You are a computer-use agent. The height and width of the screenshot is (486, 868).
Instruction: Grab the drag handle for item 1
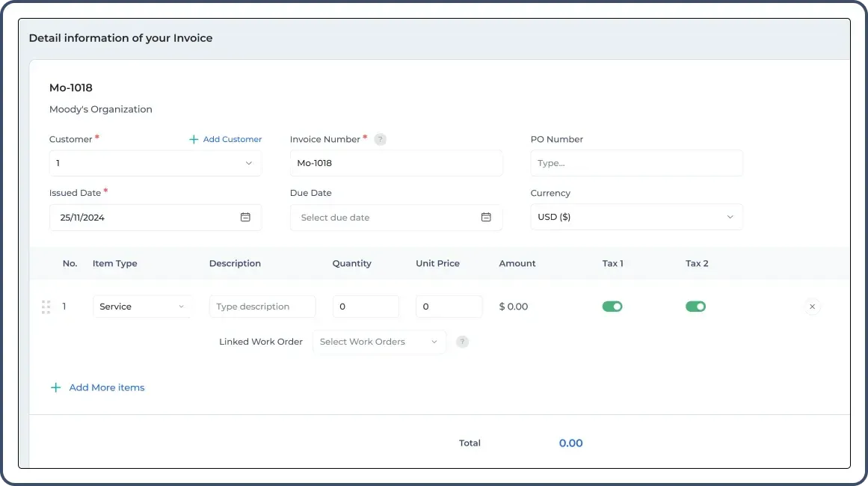(x=46, y=306)
